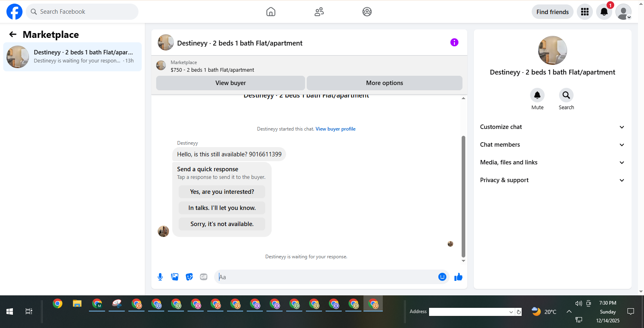Viewport: 644px width, 328px height.
Task: Click the Find friends button
Action: coord(552,12)
